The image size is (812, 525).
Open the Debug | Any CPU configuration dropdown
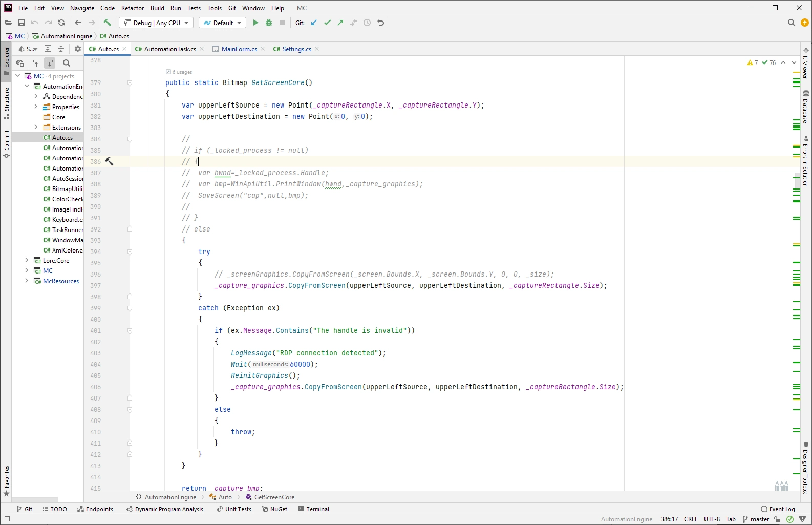pyautogui.click(x=157, y=23)
